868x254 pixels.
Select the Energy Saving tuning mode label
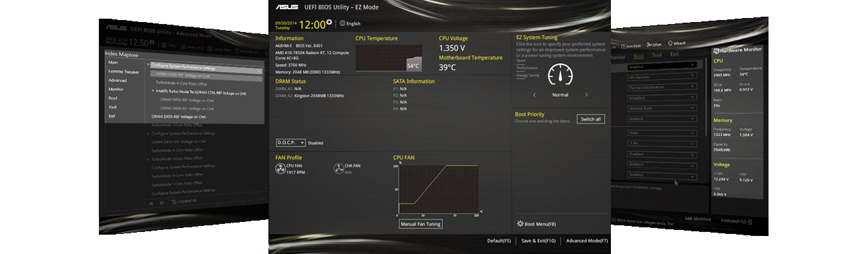pyautogui.click(x=528, y=75)
